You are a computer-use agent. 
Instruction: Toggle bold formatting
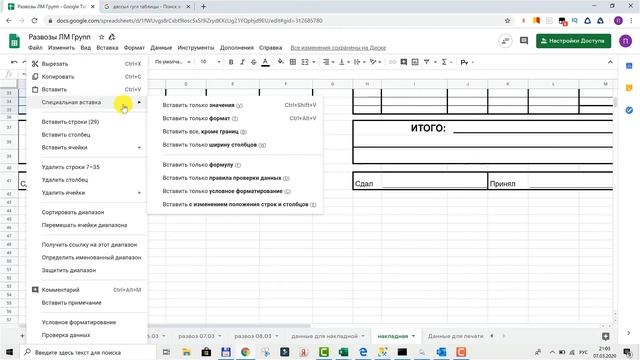point(231,62)
